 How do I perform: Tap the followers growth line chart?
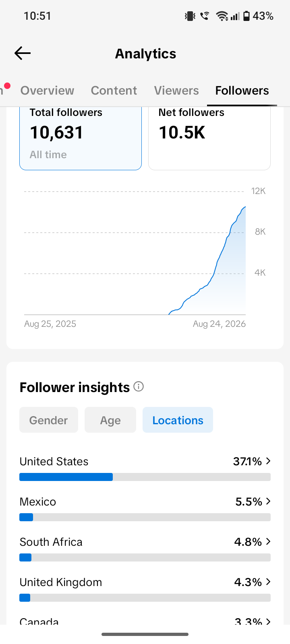(x=135, y=253)
